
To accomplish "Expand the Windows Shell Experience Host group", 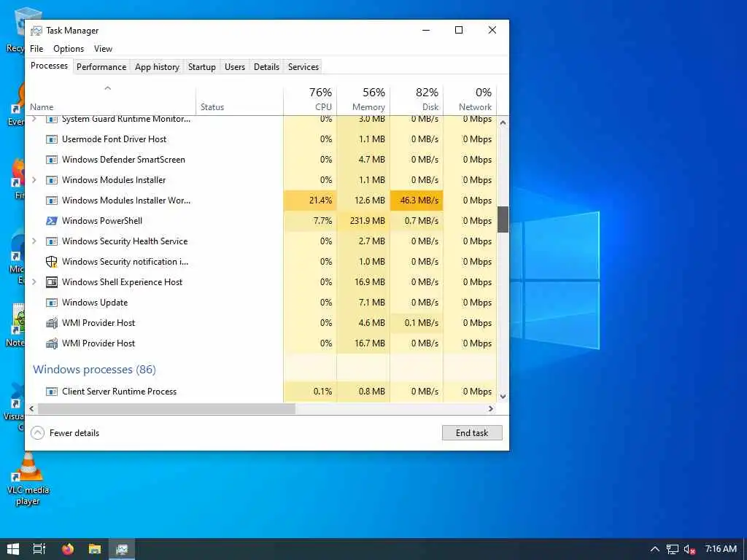I will tap(34, 282).
